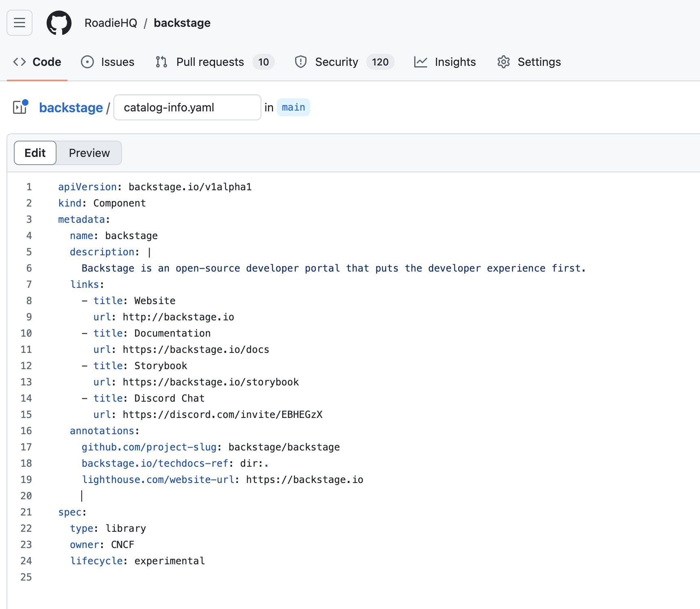Viewport: 700px width, 609px height.
Task: Click the github.com/project-slug annotation key
Action: [x=149, y=447]
